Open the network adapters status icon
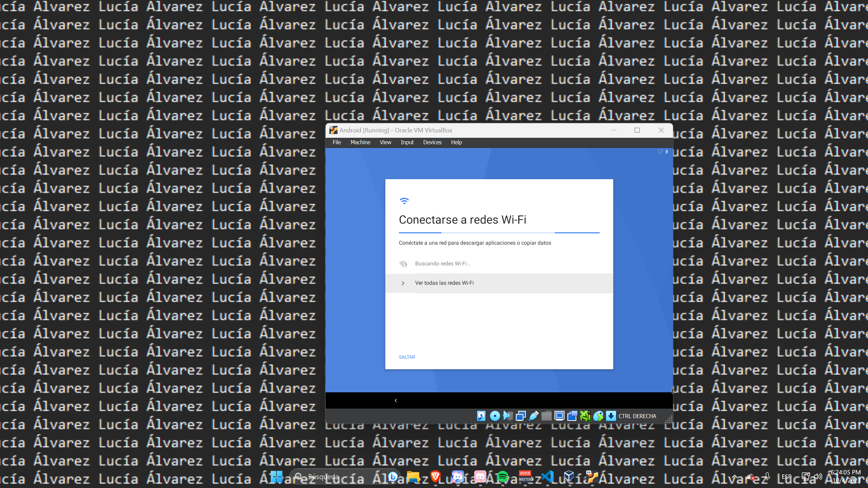868x488 pixels. [520, 416]
